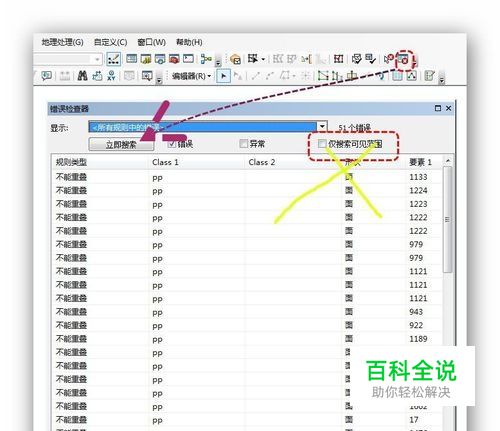Expand the Topology Edit tool dropdown arrow
500x431 pixels.
click(263, 59)
